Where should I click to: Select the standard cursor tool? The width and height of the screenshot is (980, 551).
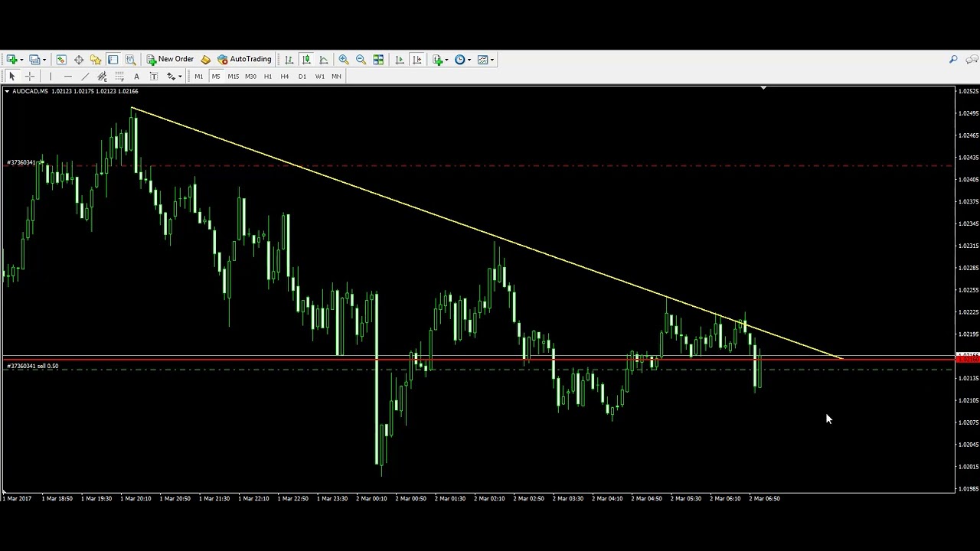point(11,76)
